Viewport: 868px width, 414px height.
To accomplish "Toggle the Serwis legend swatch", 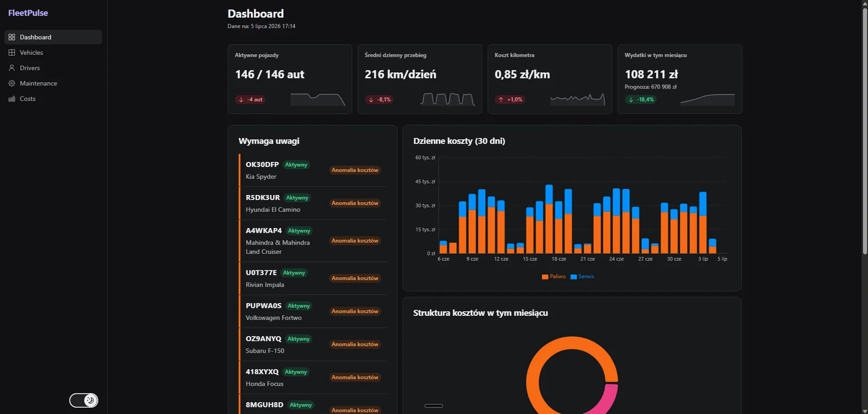I will [x=573, y=277].
